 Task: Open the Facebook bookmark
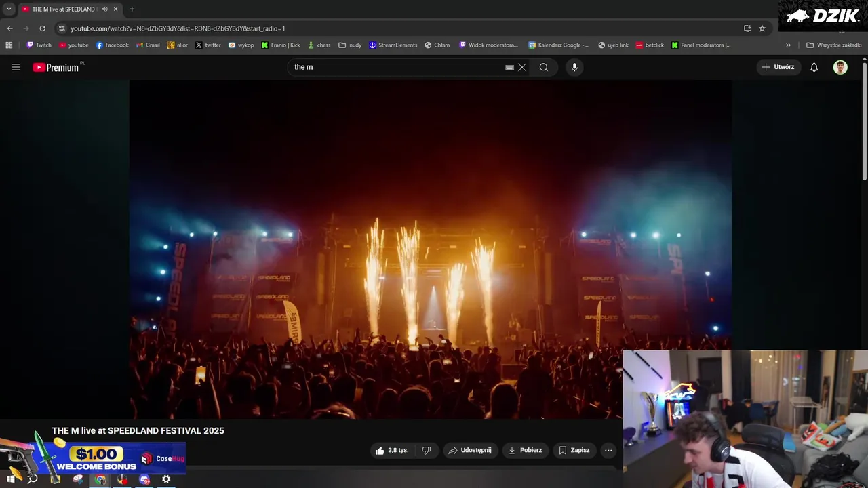pos(112,45)
